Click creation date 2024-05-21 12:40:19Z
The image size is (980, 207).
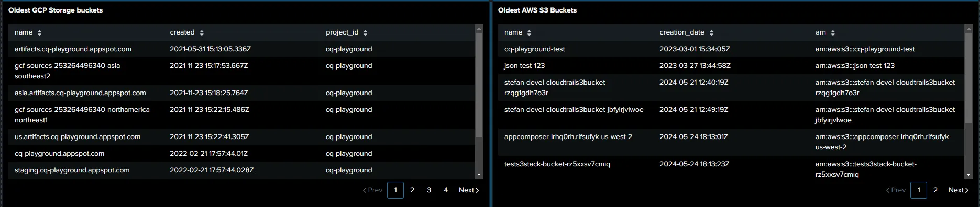coord(694,83)
